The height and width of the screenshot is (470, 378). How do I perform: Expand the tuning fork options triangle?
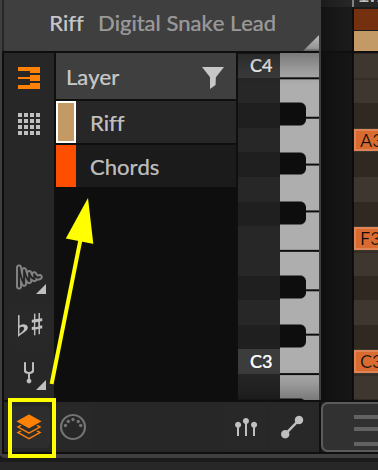pyautogui.click(x=41, y=385)
